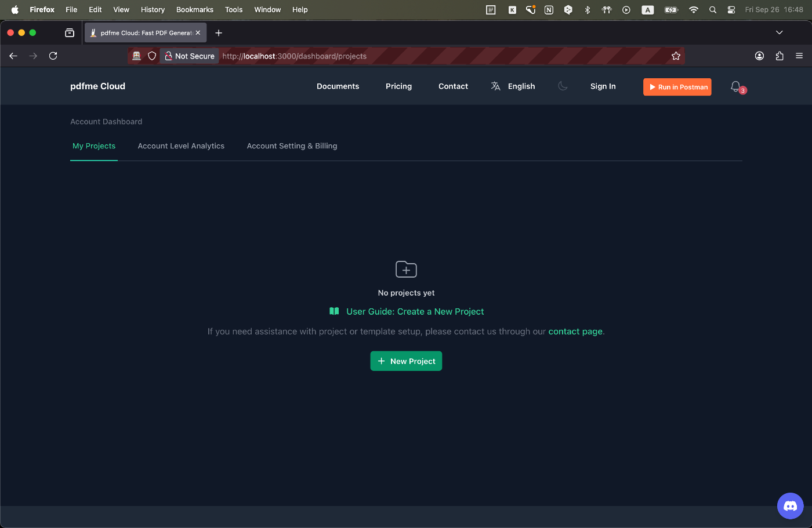Click the Firefox back arrow

(x=13, y=56)
